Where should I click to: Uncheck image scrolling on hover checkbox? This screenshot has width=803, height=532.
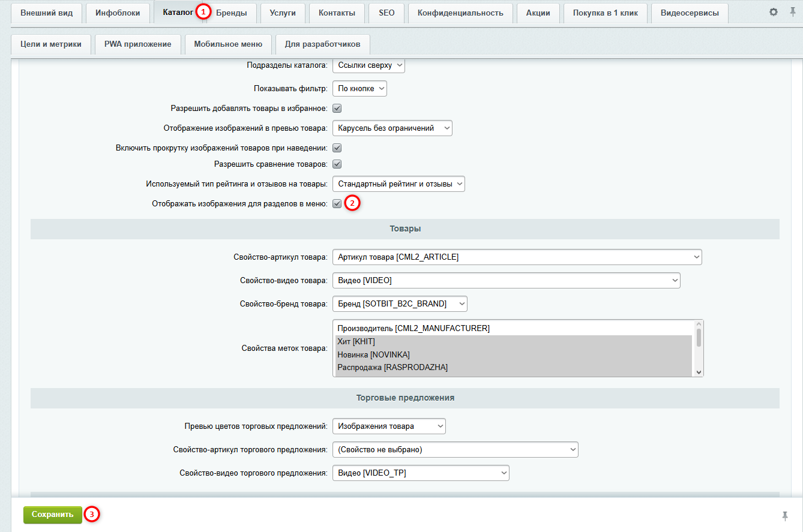pyautogui.click(x=337, y=148)
